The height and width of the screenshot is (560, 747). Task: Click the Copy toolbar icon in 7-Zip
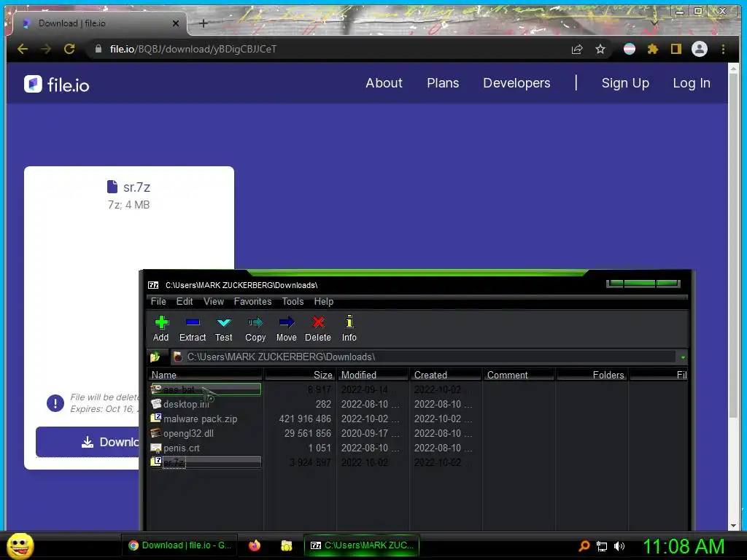(255, 329)
